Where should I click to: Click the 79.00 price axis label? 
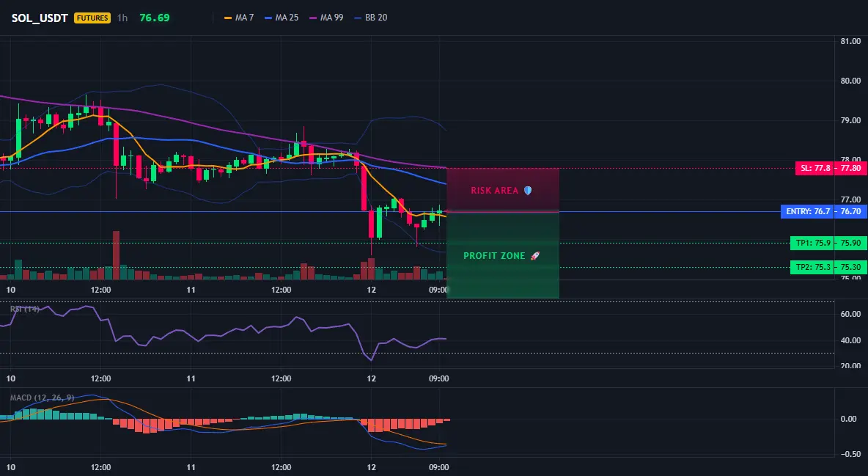click(850, 120)
